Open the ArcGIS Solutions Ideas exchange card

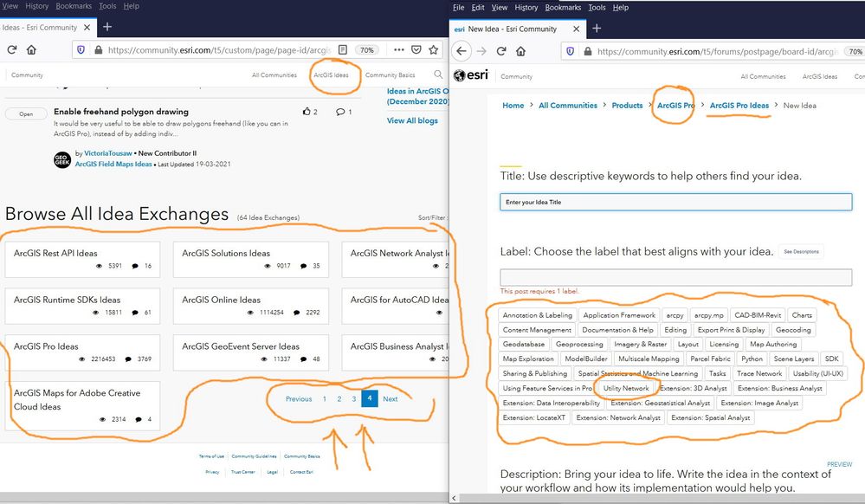251,260
